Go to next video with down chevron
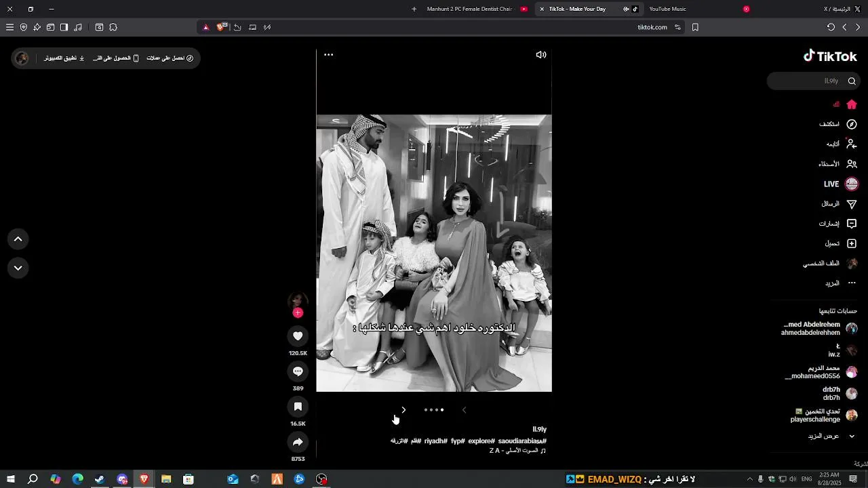This screenshot has height=488, width=868. [x=18, y=268]
